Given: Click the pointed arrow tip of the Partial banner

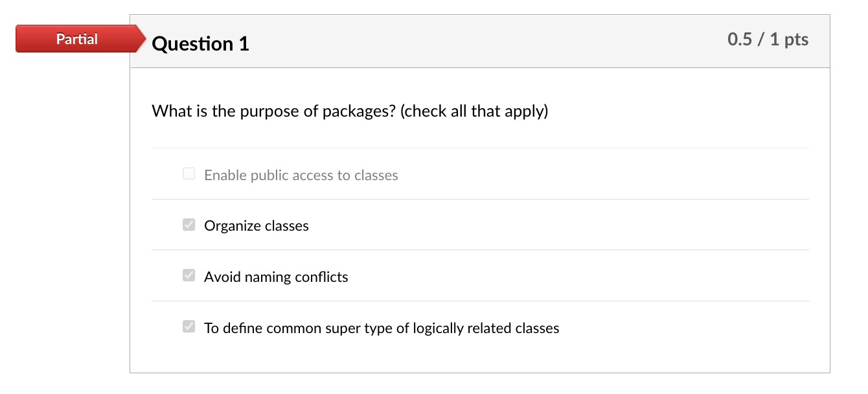Looking at the screenshot, I should pyautogui.click(x=143, y=38).
